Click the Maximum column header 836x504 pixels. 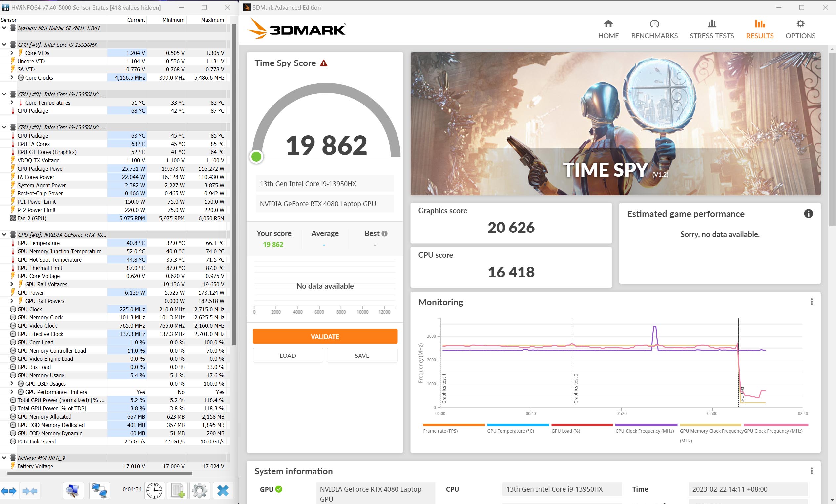tap(212, 20)
